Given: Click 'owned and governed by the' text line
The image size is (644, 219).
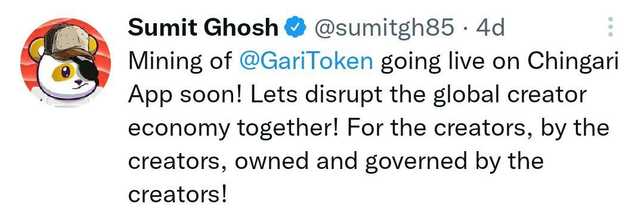Looking at the screenshot, I should coord(389,161).
